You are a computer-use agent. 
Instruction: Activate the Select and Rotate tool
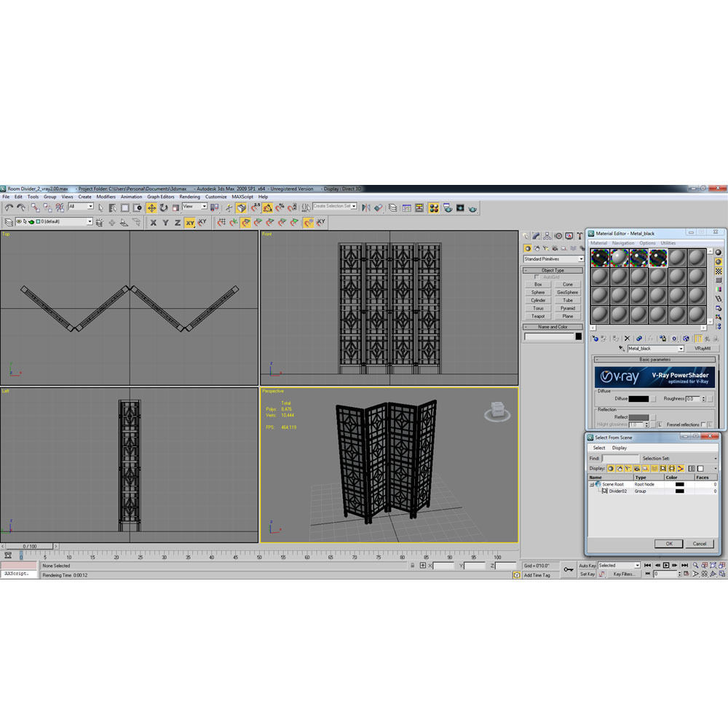(163, 208)
